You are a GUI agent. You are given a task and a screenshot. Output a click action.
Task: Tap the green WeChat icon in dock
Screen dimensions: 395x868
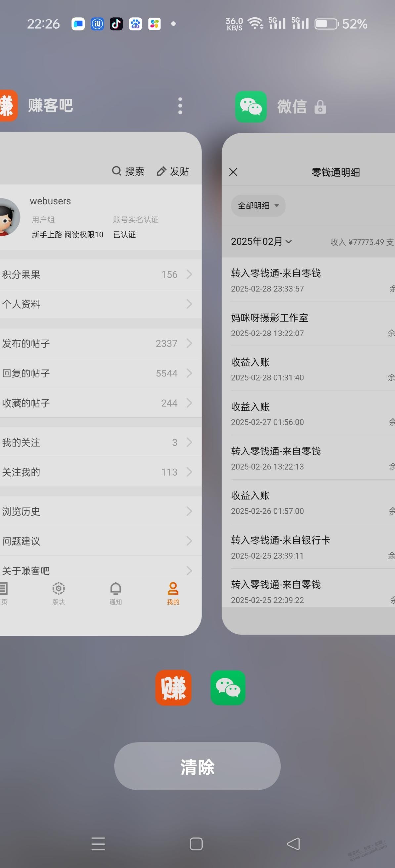point(228,688)
